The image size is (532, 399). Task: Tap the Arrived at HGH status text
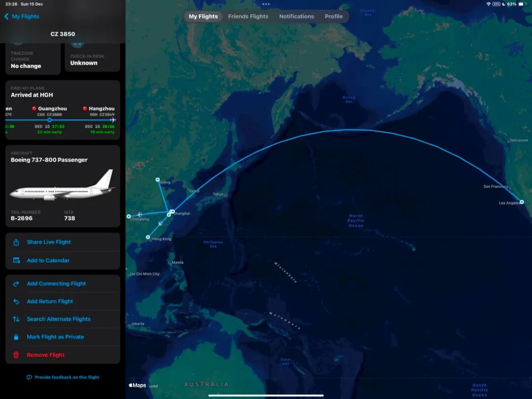pyautogui.click(x=32, y=95)
